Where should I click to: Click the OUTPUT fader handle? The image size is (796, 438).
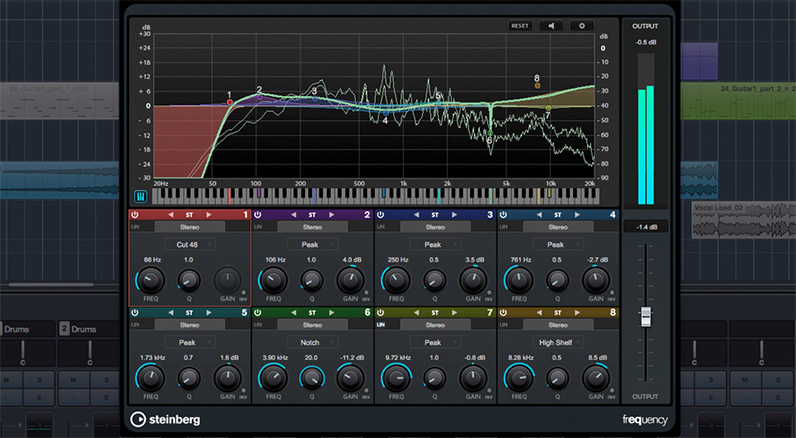pyautogui.click(x=646, y=317)
